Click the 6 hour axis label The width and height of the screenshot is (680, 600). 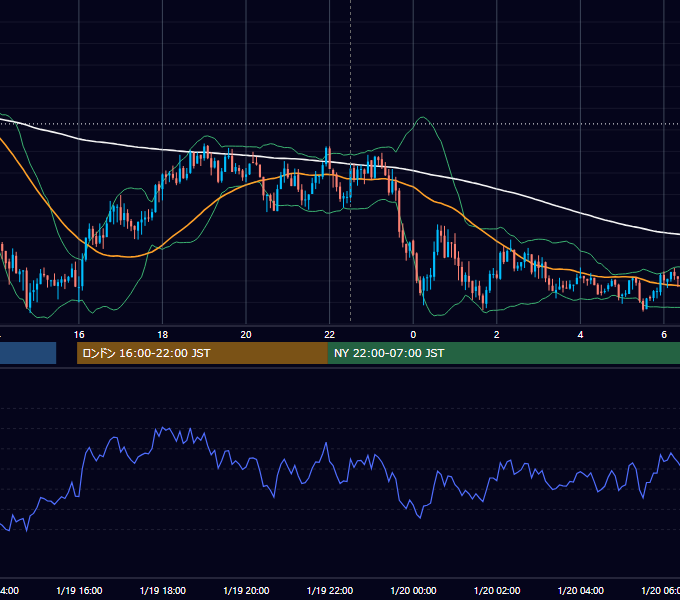(x=664, y=335)
